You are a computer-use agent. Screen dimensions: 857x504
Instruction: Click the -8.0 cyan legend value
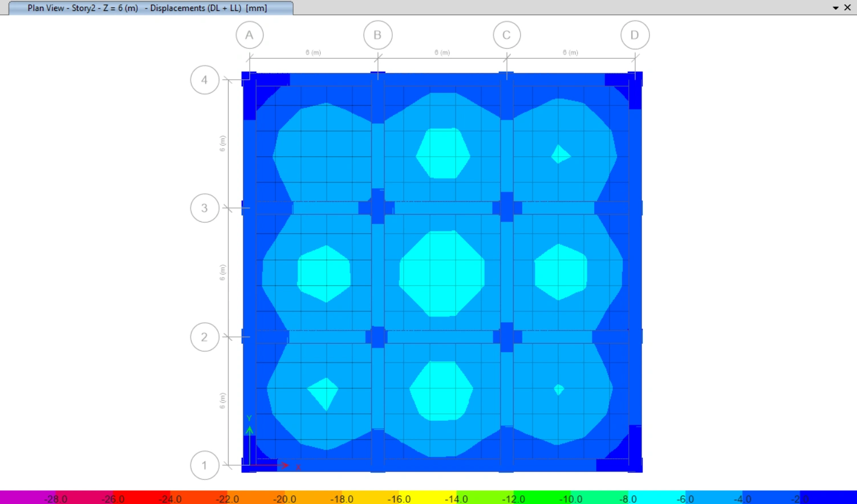point(628,499)
